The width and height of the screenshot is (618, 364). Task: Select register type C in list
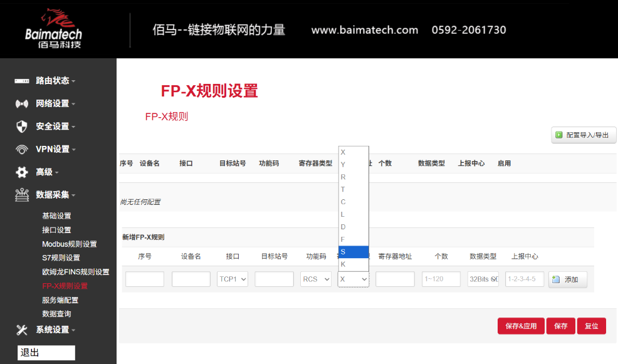[x=354, y=202]
